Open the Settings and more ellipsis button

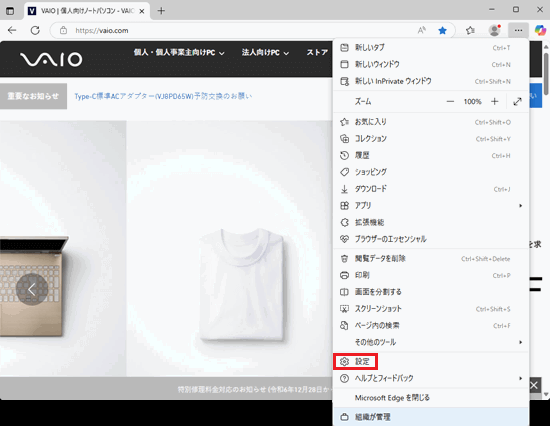click(518, 31)
